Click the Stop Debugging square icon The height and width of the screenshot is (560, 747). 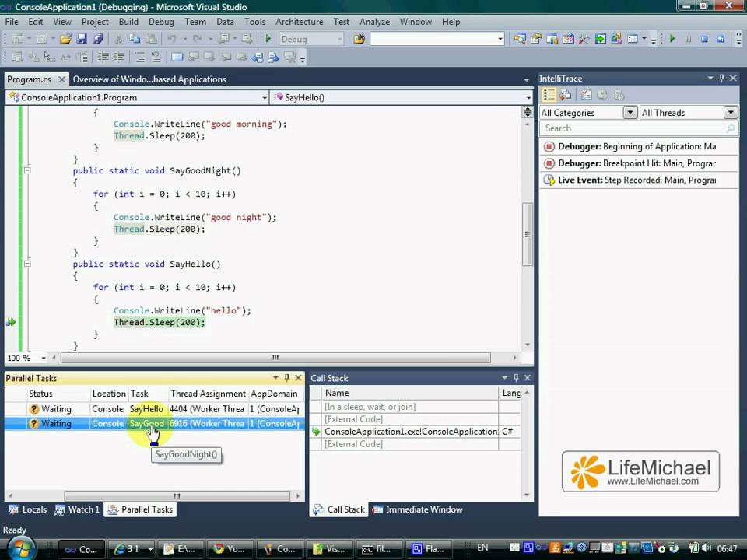[x=704, y=39]
